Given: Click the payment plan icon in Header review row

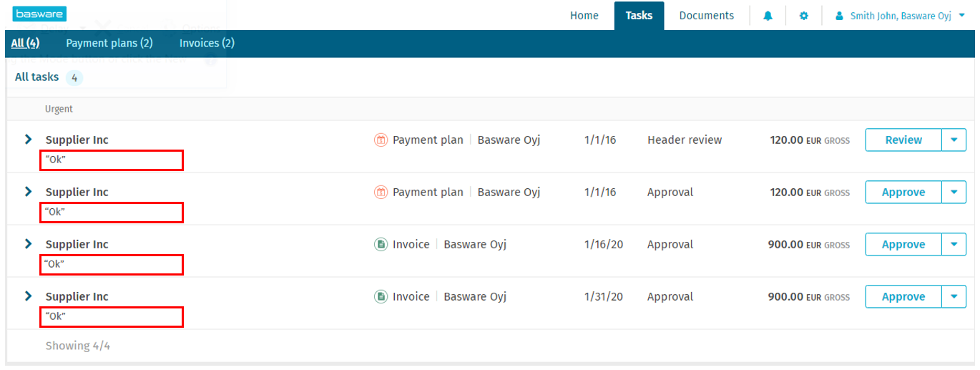Looking at the screenshot, I should pyautogui.click(x=381, y=140).
